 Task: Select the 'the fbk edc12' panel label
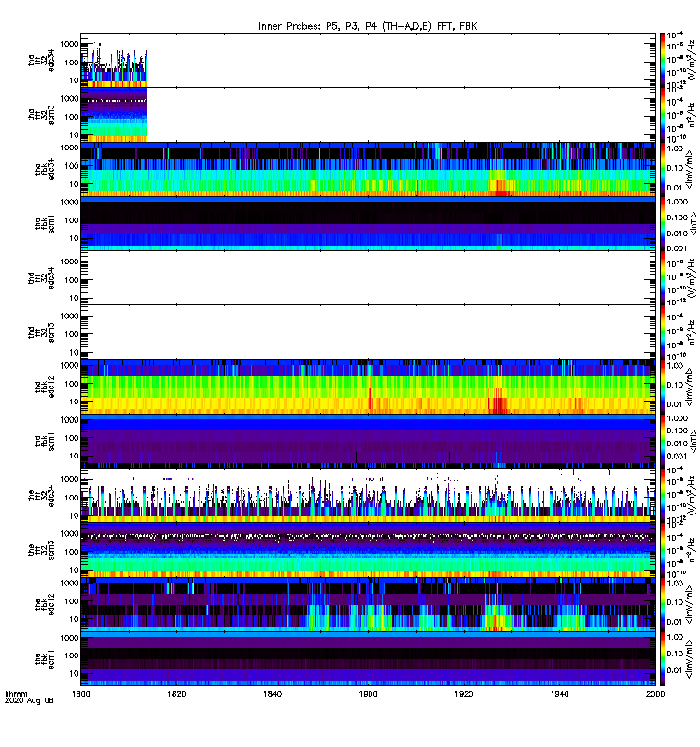[x=45, y=604]
